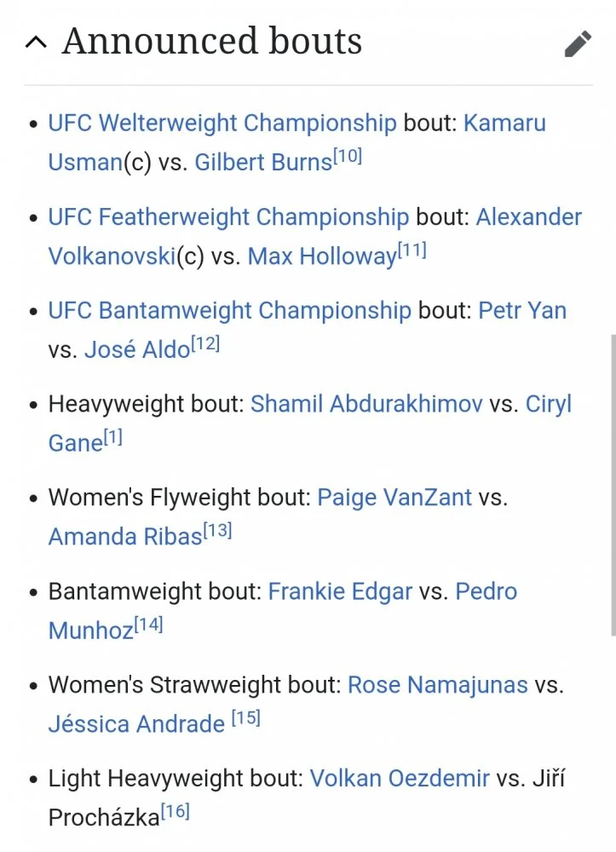Image resolution: width=616 pixels, height=852 pixels.
Task: Open the Jéssica Andrade link
Action: pos(136,724)
